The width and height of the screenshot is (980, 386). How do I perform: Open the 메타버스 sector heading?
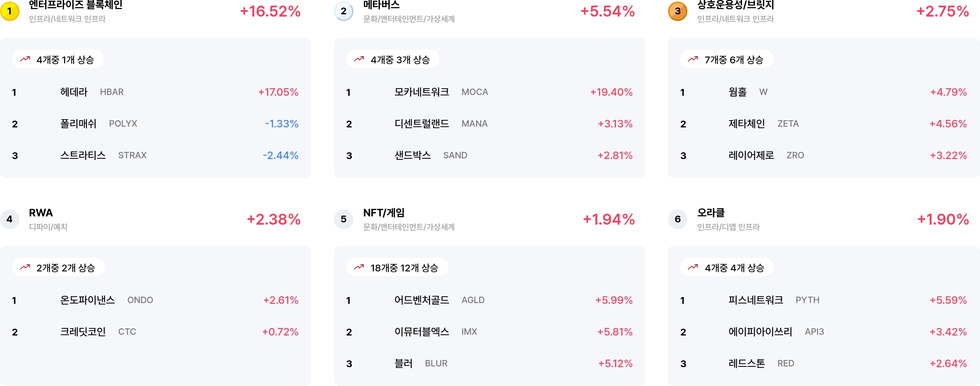click(381, 5)
